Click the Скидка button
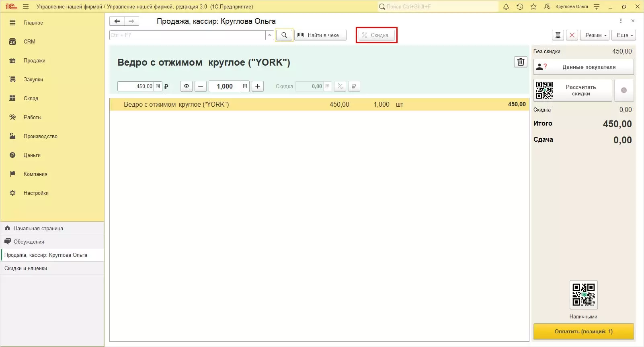 pyautogui.click(x=376, y=35)
